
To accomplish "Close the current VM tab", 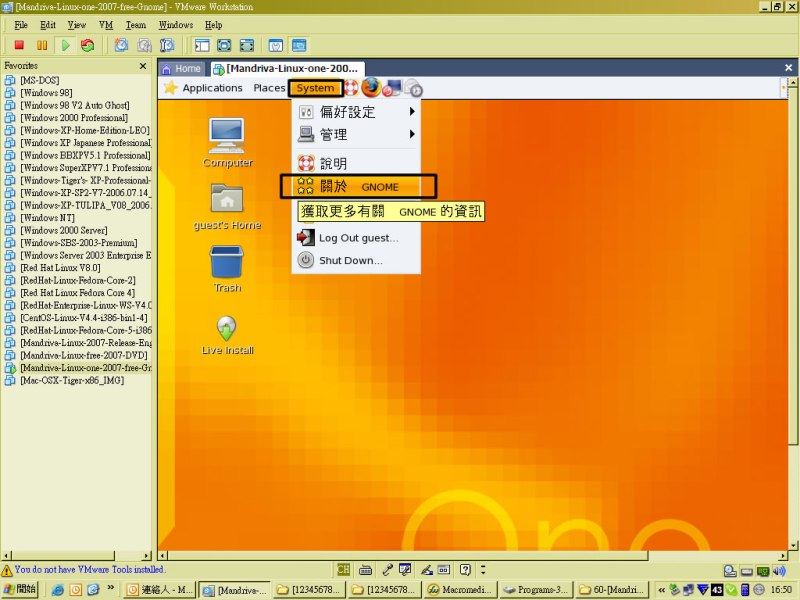I will point(788,67).
